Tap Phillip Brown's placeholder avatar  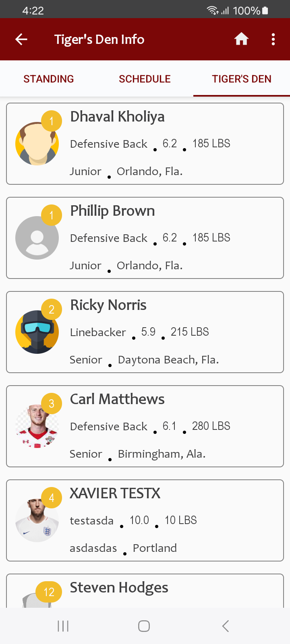tap(37, 238)
